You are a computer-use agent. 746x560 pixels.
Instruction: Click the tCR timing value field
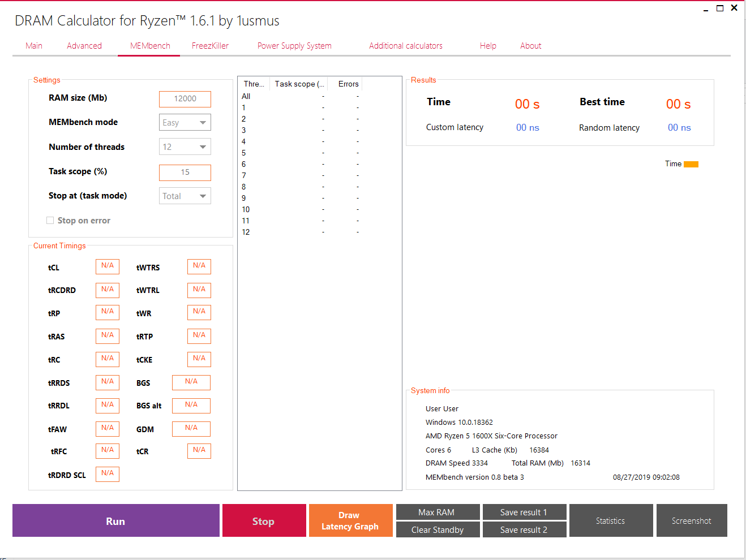point(199,451)
